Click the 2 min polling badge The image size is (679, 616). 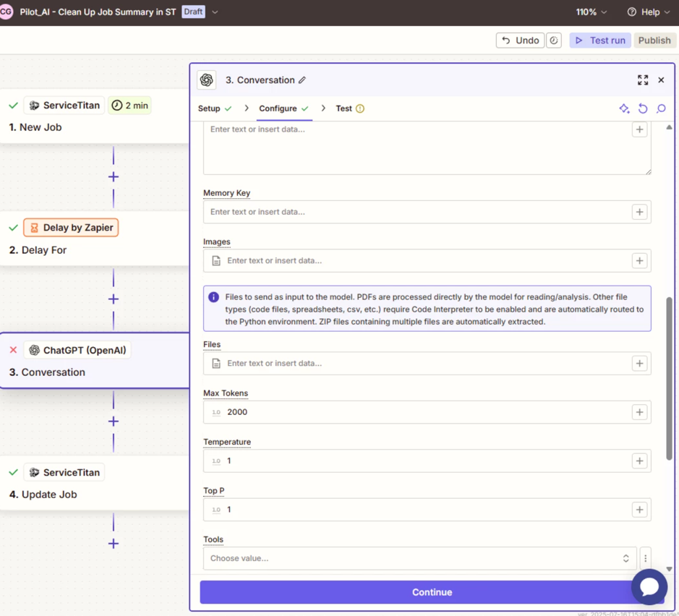[x=129, y=105]
